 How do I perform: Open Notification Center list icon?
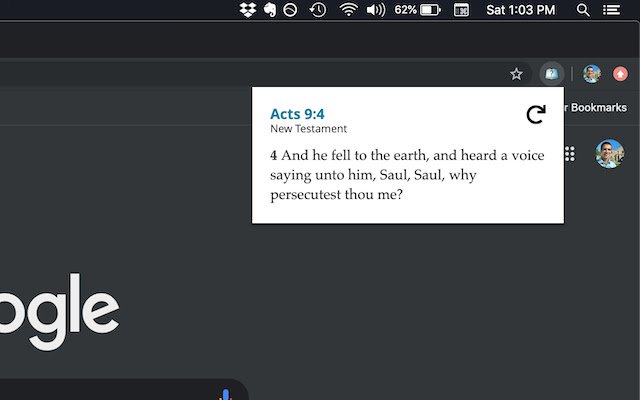(611, 10)
